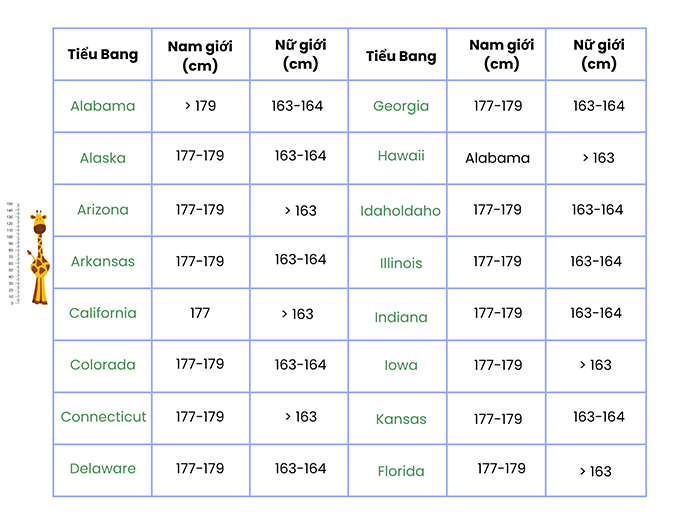Click the '> 179' male height cell

(x=200, y=106)
